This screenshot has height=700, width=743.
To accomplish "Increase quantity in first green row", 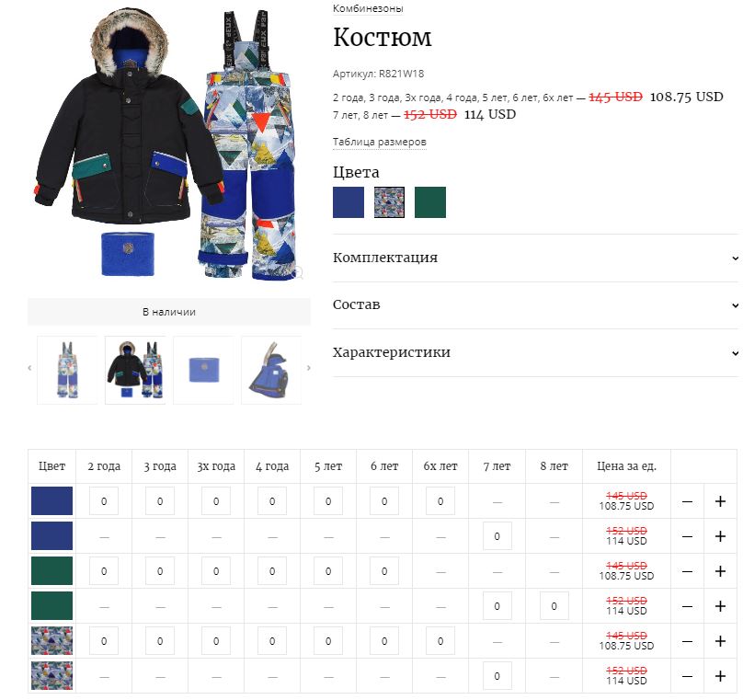I will 720,571.
